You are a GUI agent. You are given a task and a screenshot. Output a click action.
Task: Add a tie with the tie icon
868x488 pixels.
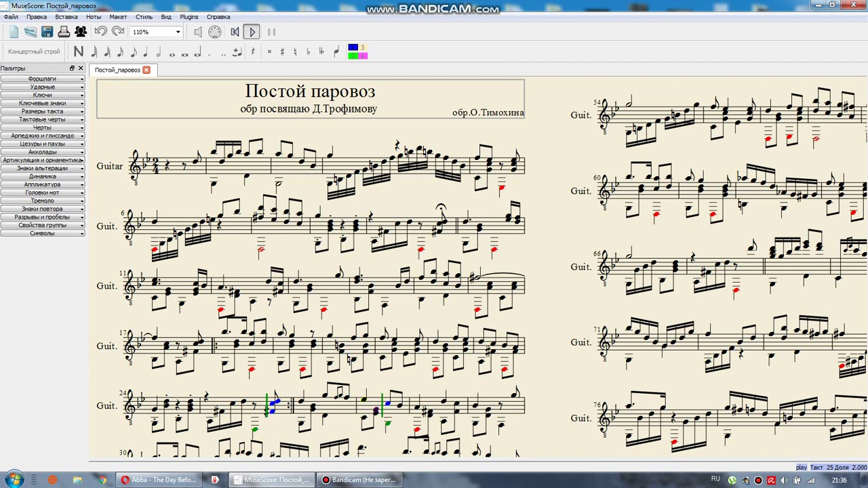(x=237, y=52)
